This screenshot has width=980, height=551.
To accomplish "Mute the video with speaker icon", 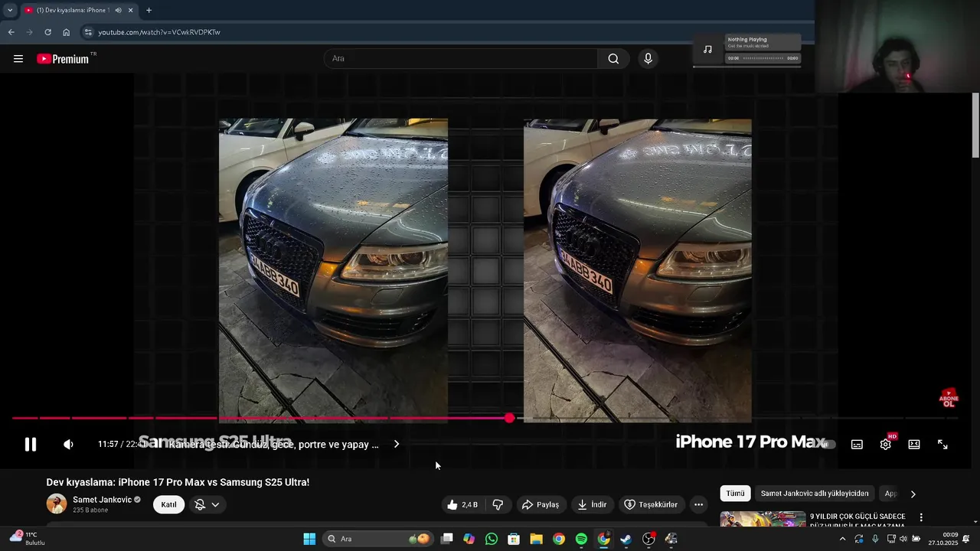I will tap(68, 445).
